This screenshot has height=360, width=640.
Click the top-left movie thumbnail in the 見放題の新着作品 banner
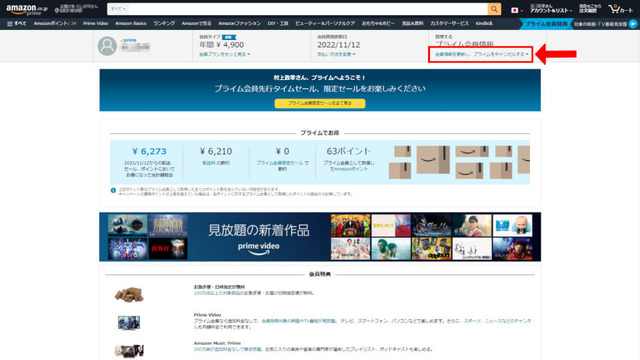click(x=127, y=225)
